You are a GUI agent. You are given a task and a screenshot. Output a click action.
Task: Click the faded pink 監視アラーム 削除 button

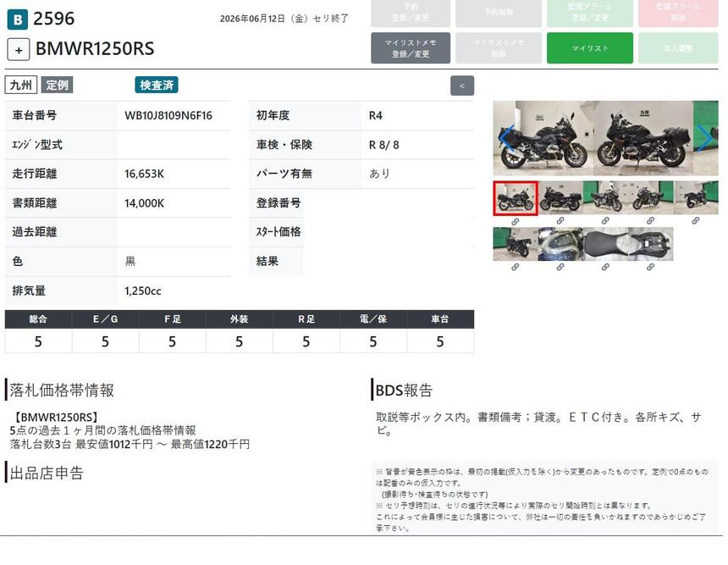pos(678,13)
